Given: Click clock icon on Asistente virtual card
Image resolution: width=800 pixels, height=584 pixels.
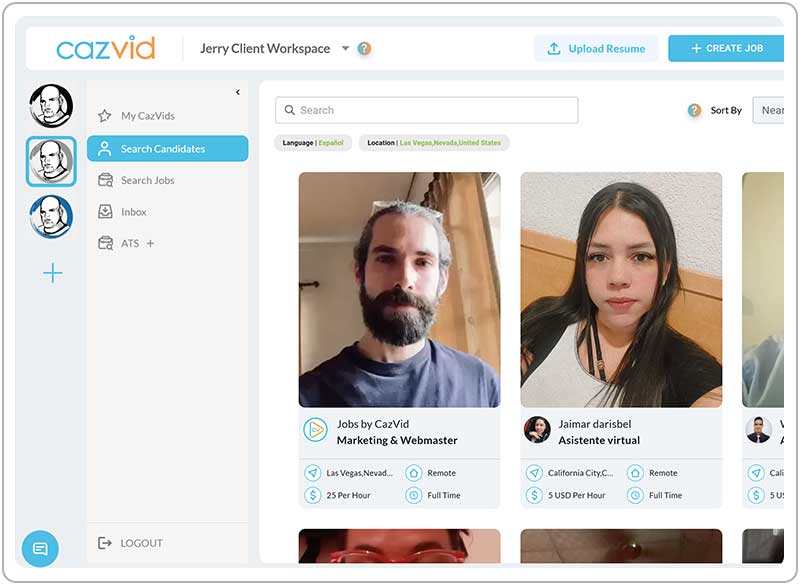Looking at the screenshot, I should 635,495.
